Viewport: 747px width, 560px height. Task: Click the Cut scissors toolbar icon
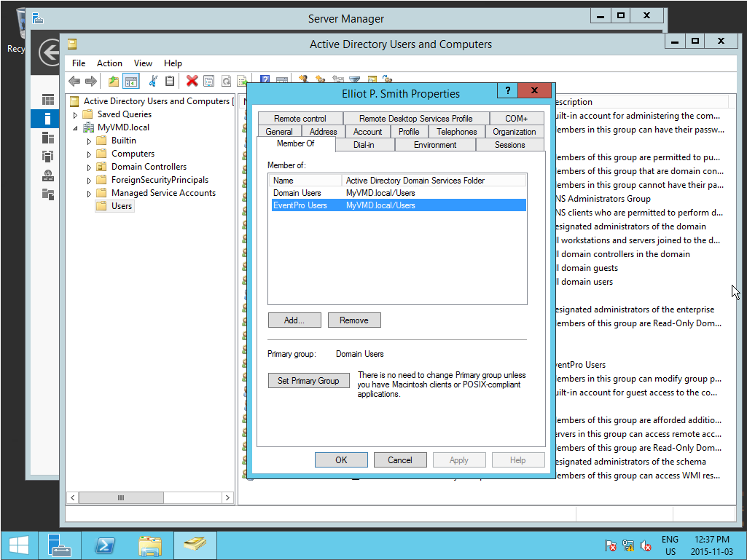click(153, 81)
